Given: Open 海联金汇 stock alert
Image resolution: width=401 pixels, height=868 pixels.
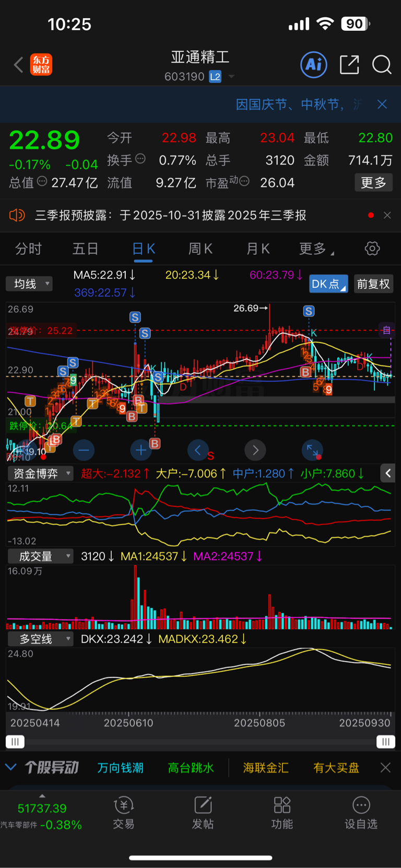Looking at the screenshot, I should point(266,768).
